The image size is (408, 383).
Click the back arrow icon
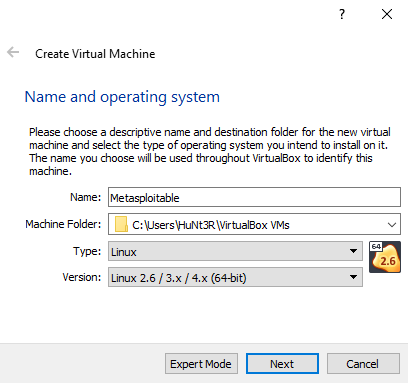click(x=13, y=52)
